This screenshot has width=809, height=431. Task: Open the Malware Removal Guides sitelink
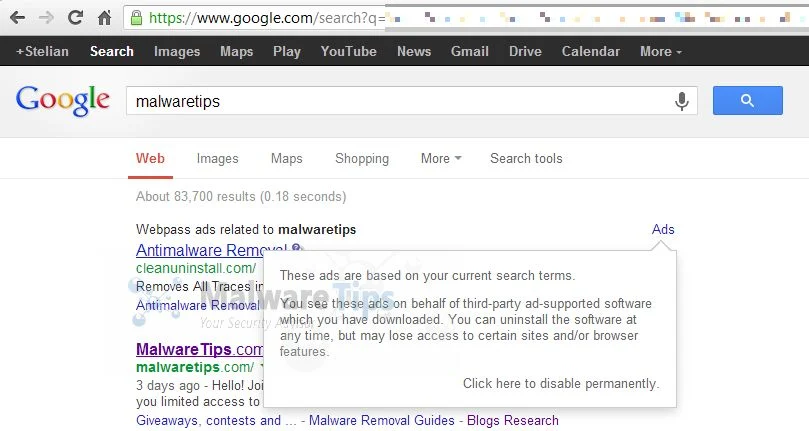point(382,421)
